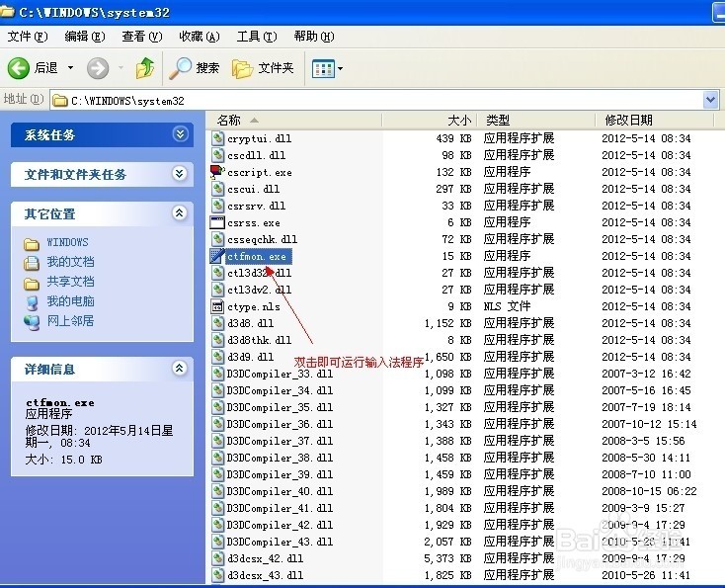
Task: Open the 文件(F) menu
Action: (28, 37)
